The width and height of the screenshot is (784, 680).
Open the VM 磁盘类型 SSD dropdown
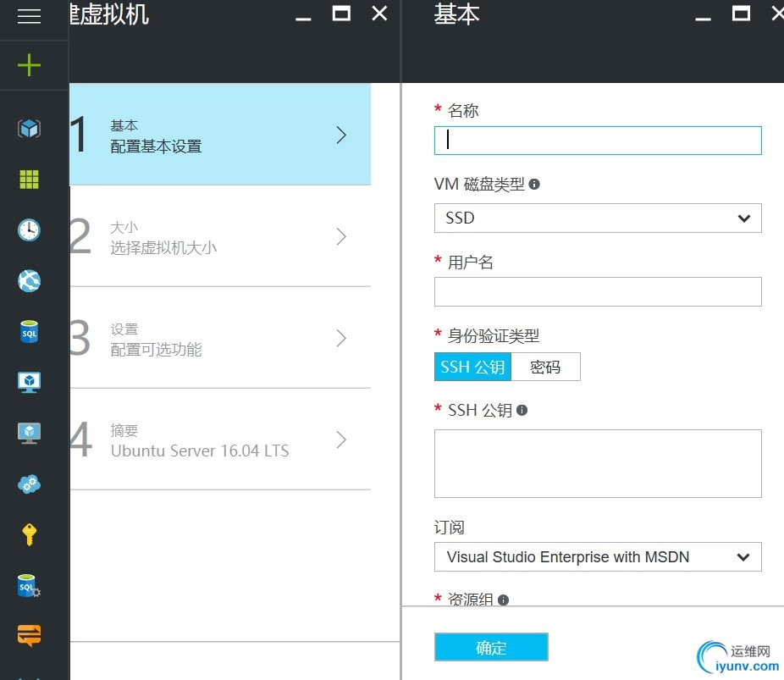598,218
